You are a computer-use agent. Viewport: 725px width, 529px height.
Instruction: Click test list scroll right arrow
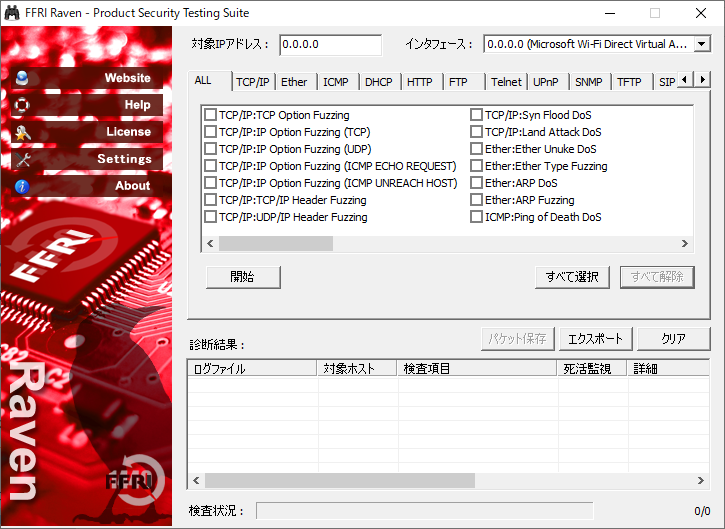tap(685, 243)
